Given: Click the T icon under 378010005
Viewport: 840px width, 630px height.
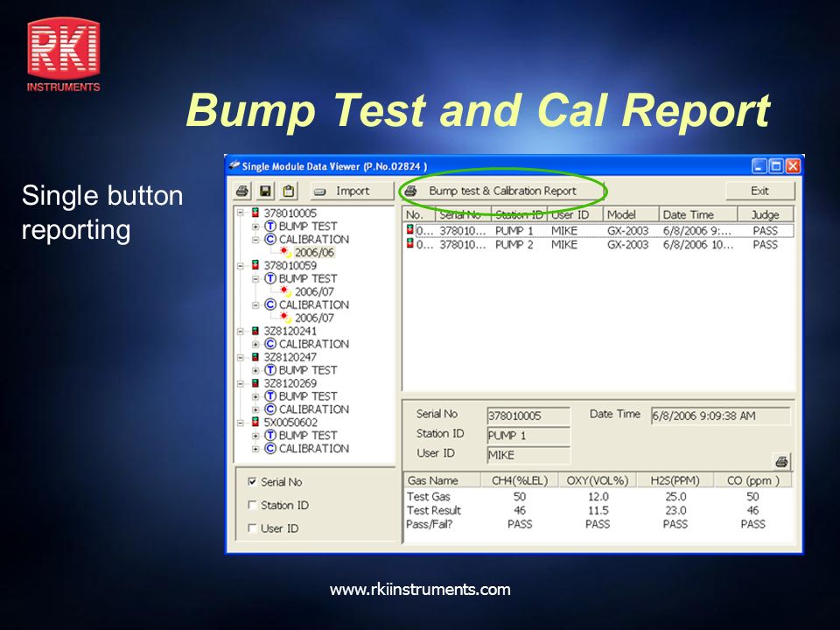Looking at the screenshot, I should 270,226.
